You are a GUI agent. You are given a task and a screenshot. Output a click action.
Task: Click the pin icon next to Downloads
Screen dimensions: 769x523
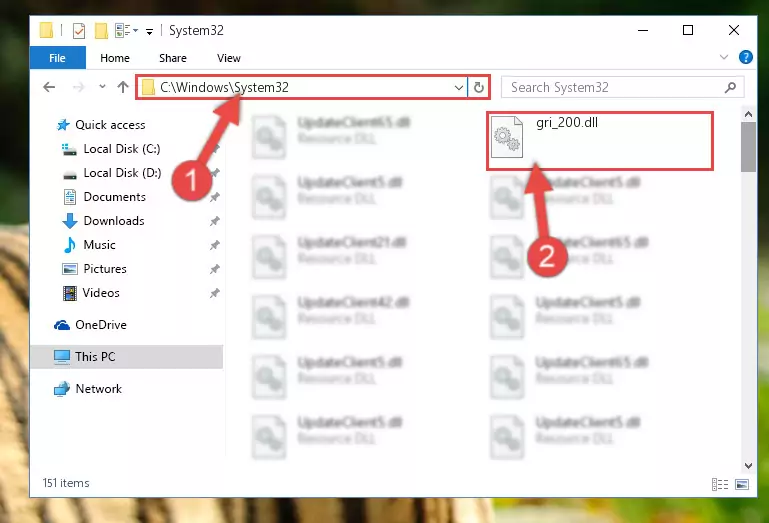coord(214,221)
